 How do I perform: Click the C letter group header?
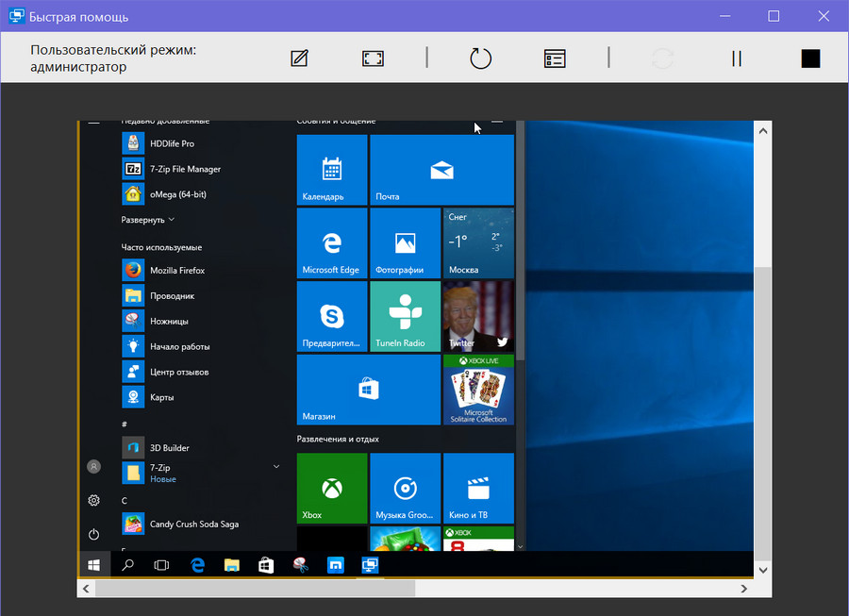[124, 500]
